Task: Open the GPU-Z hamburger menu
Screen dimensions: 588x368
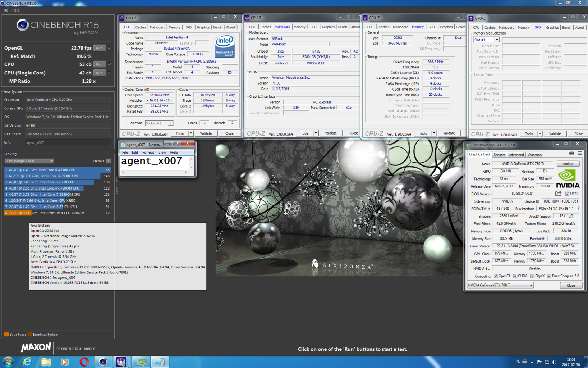Action: pyautogui.click(x=580, y=153)
